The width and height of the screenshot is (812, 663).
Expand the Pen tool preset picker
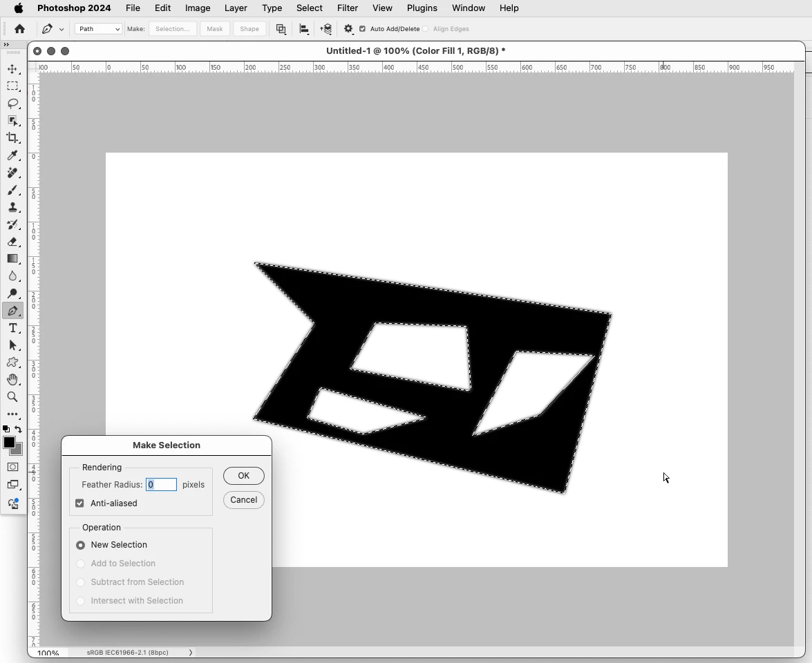62,30
